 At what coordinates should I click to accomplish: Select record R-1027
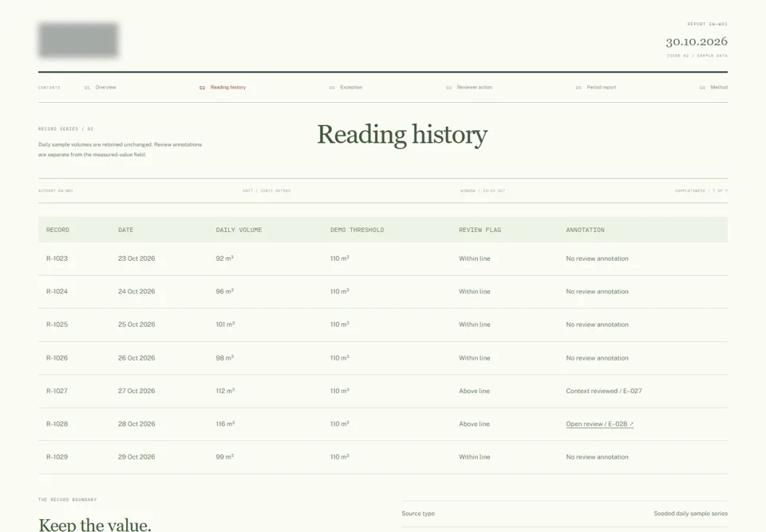pos(57,391)
